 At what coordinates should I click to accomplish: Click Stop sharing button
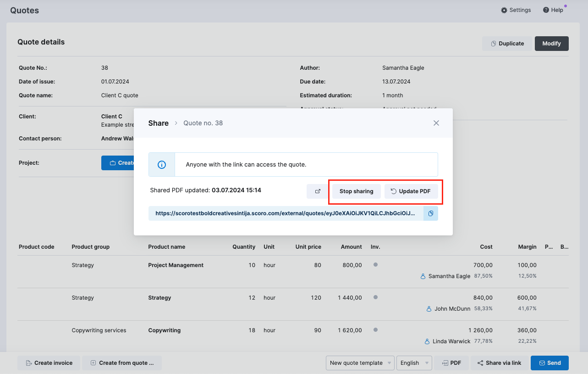(357, 191)
